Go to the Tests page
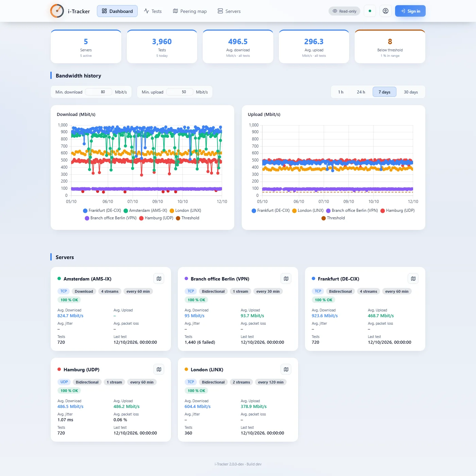Viewport: 476px width, 476px height. 153,11
